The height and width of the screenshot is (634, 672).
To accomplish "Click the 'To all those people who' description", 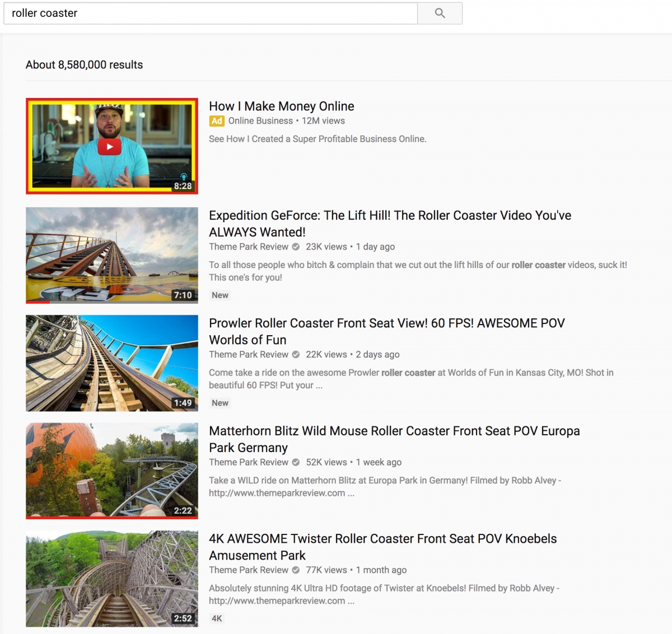I will (x=418, y=271).
